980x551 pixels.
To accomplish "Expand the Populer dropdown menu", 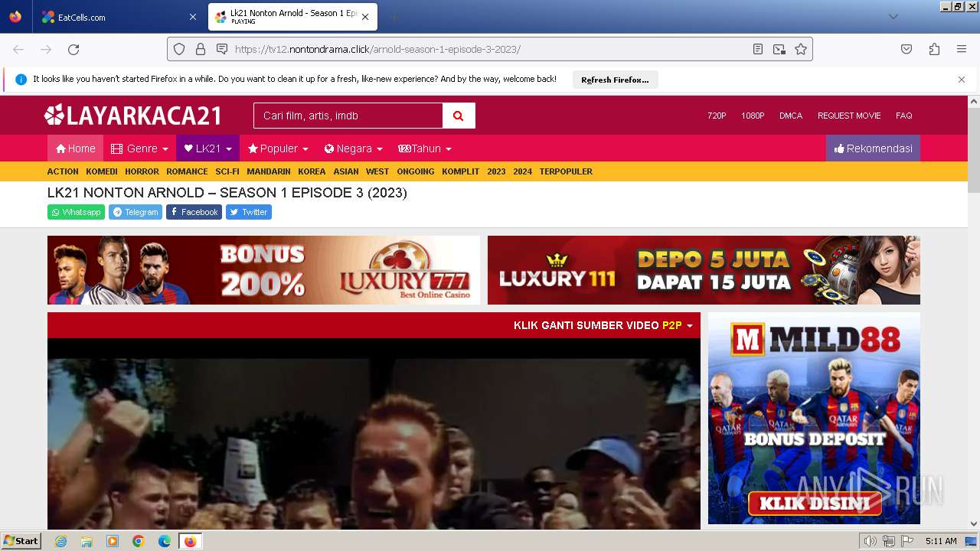I will (x=278, y=148).
